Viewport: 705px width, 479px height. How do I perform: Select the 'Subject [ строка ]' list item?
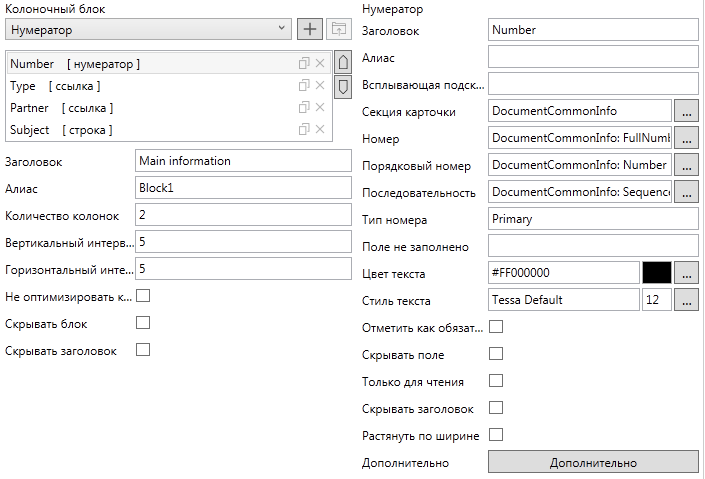click(60, 130)
